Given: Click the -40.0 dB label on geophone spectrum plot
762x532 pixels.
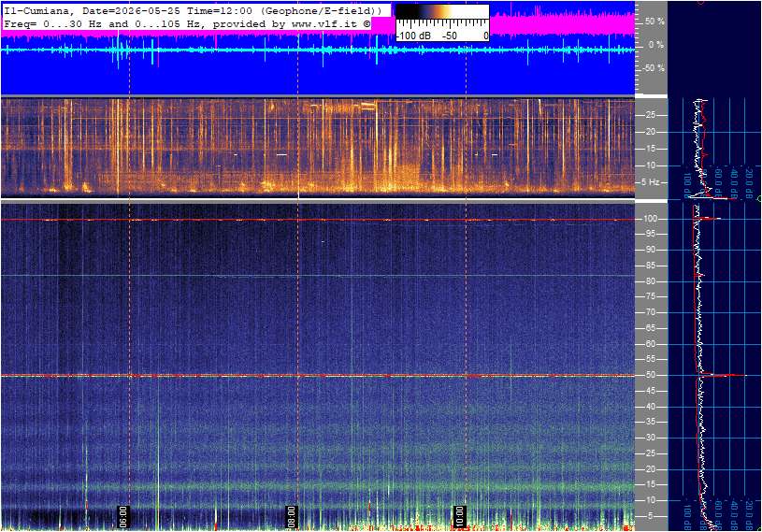Looking at the screenshot, I should point(735,180).
